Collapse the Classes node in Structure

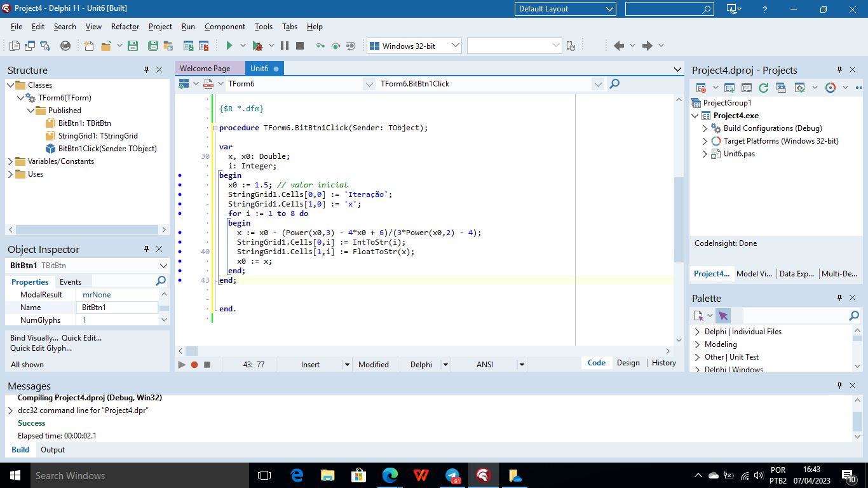11,85
